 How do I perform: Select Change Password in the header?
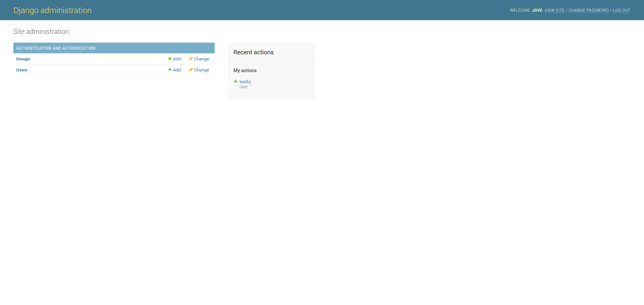pos(588,10)
